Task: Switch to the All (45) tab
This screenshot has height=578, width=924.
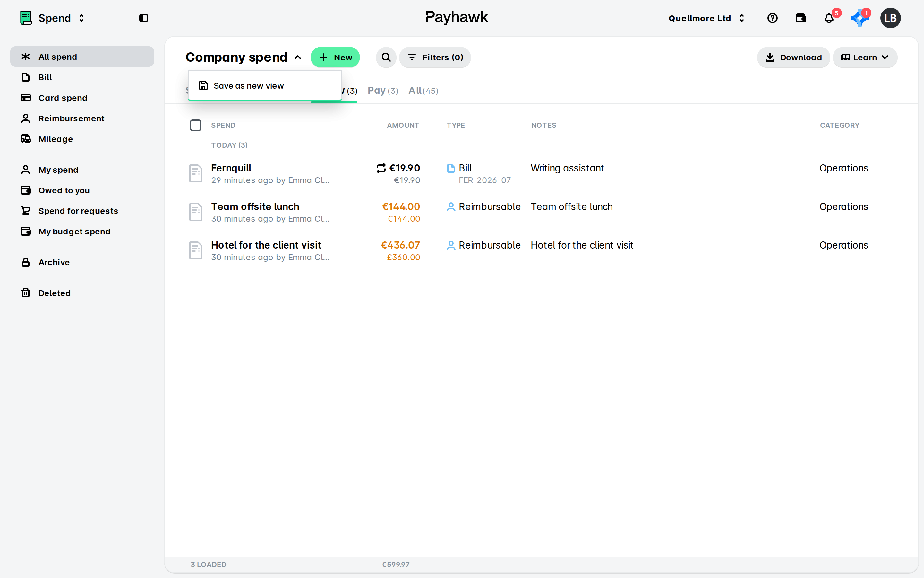Action: [423, 91]
